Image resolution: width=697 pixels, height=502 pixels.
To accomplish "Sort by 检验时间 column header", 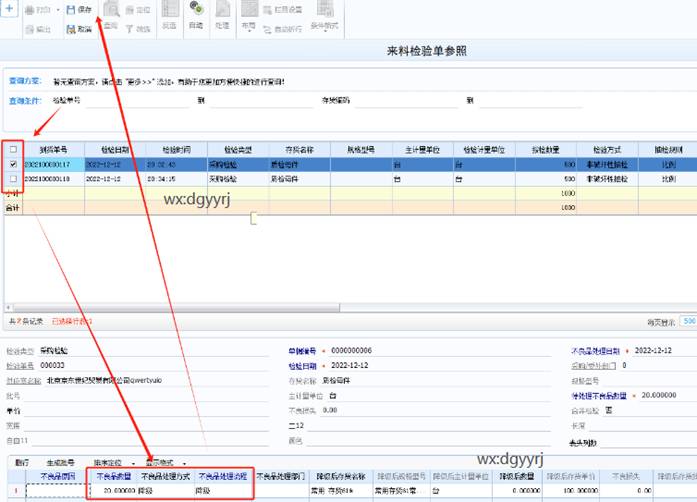I will click(x=176, y=150).
